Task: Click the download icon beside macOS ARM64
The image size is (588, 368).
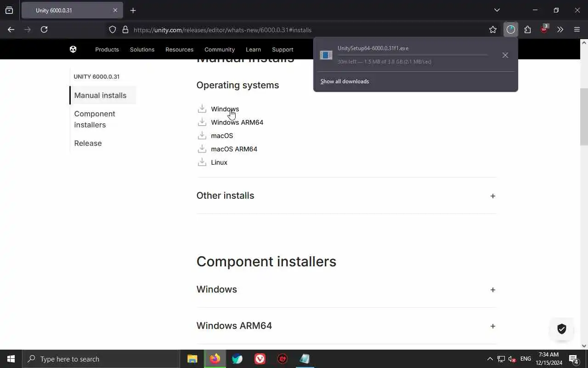Action: click(x=202, y=149)
